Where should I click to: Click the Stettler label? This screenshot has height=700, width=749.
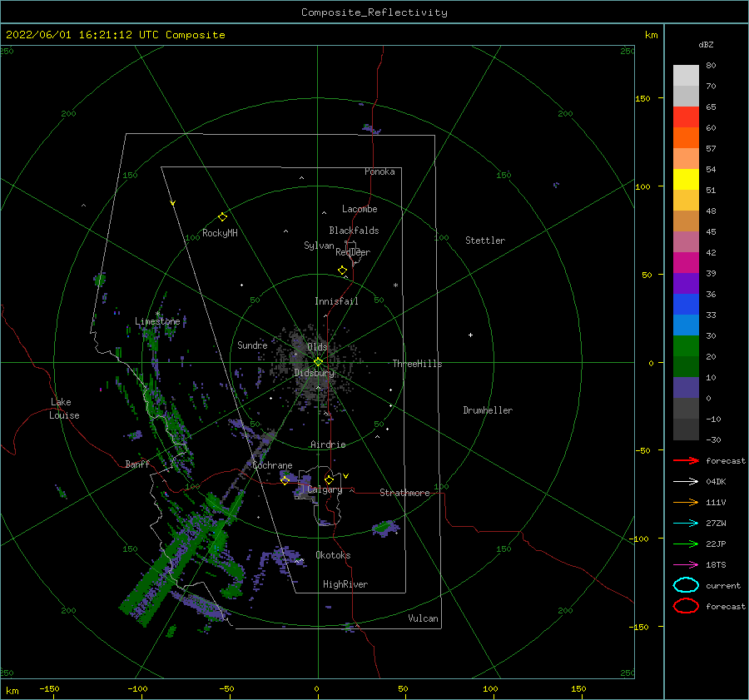pyautogui.click(x=485, y=241)
